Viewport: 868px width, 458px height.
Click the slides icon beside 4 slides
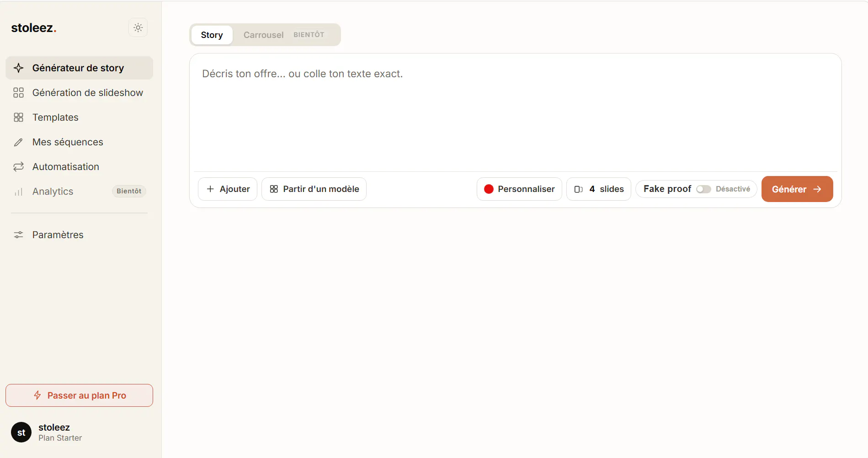coord(579,189)
